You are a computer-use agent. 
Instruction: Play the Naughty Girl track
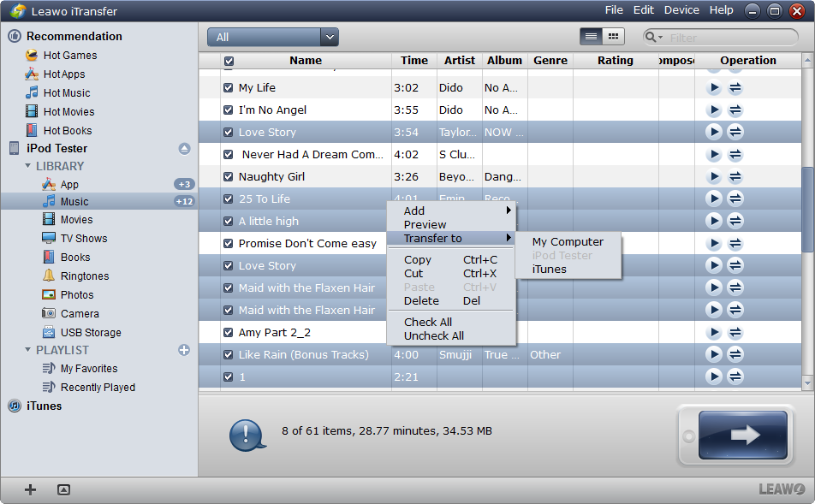point(714,176)
